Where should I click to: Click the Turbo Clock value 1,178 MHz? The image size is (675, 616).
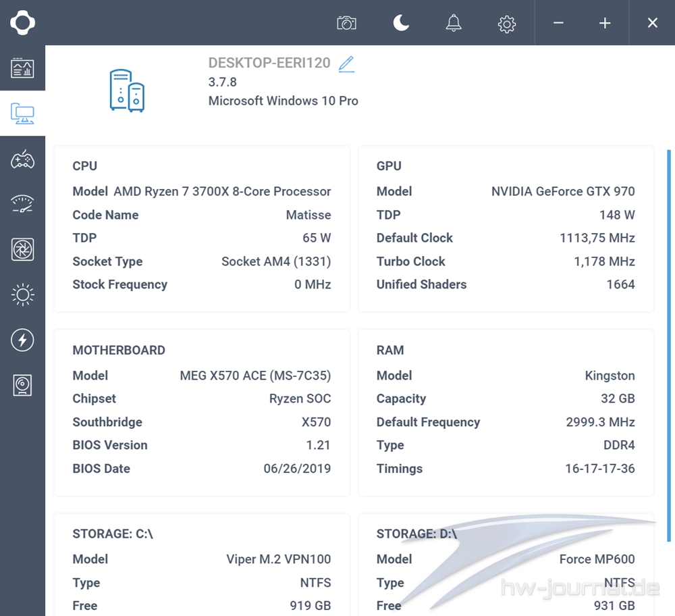coord(604,261)
